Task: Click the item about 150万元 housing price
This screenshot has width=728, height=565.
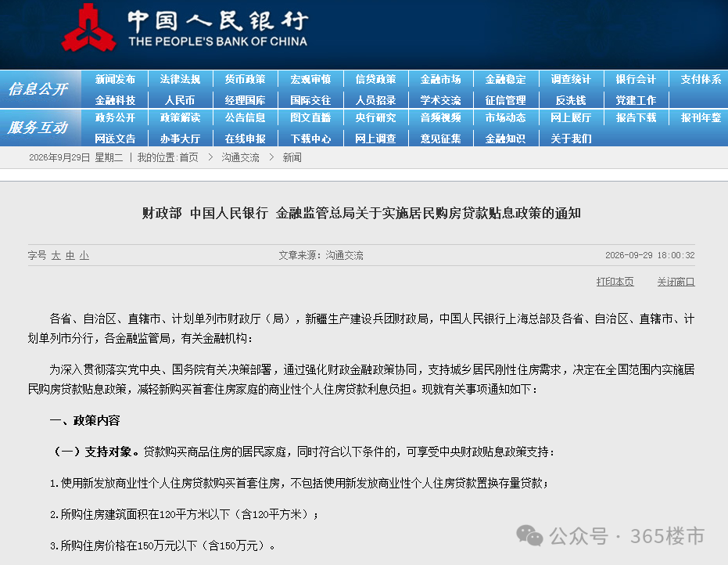Action: (163, 545)
